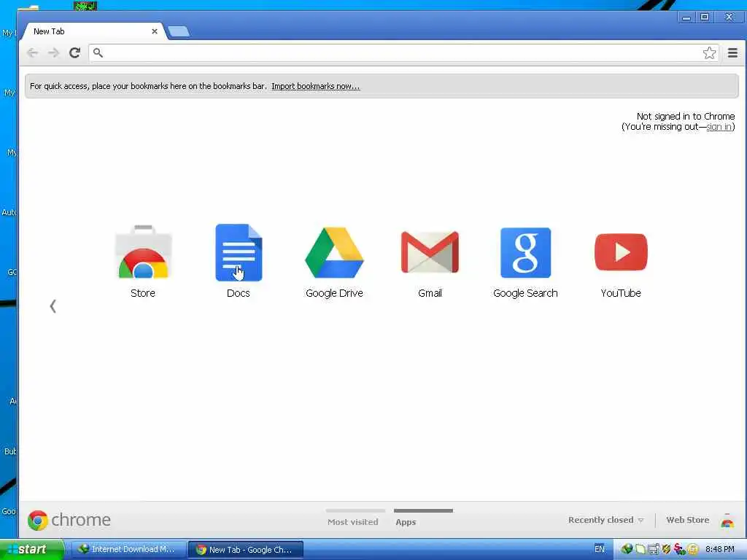Viewport: 747px width, 560px height.
Task: Click the search magnifier in the address bar
Action: click(x=98, y=52)
